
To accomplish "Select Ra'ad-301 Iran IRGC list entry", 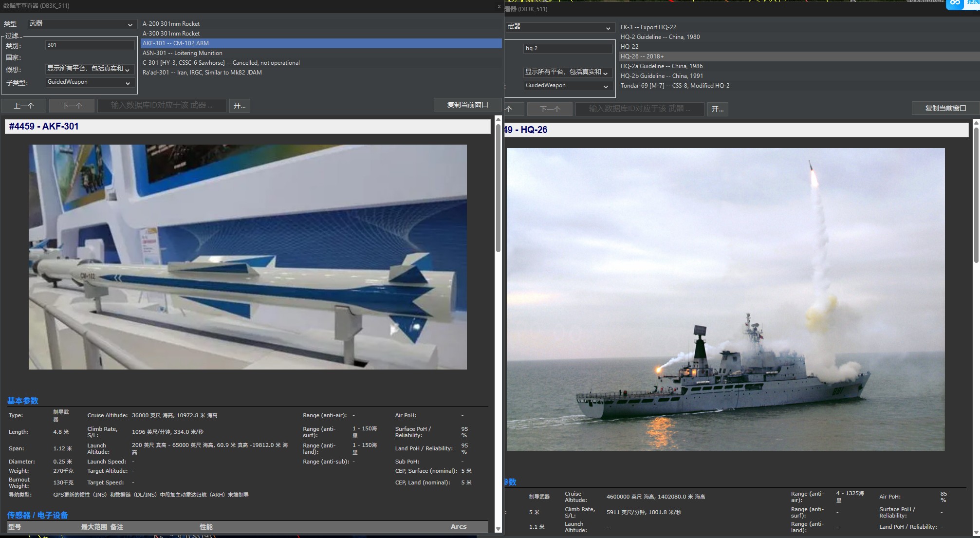I will 202,73.
